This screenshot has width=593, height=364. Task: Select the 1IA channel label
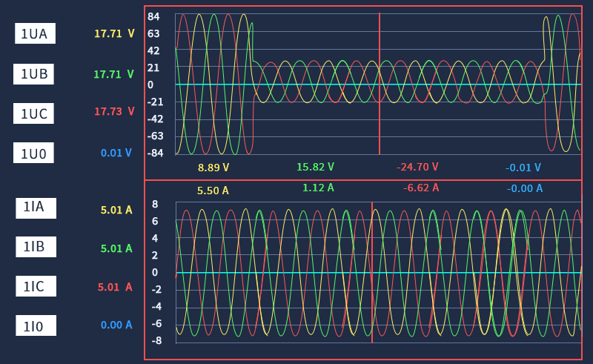(x=36, y=208)
